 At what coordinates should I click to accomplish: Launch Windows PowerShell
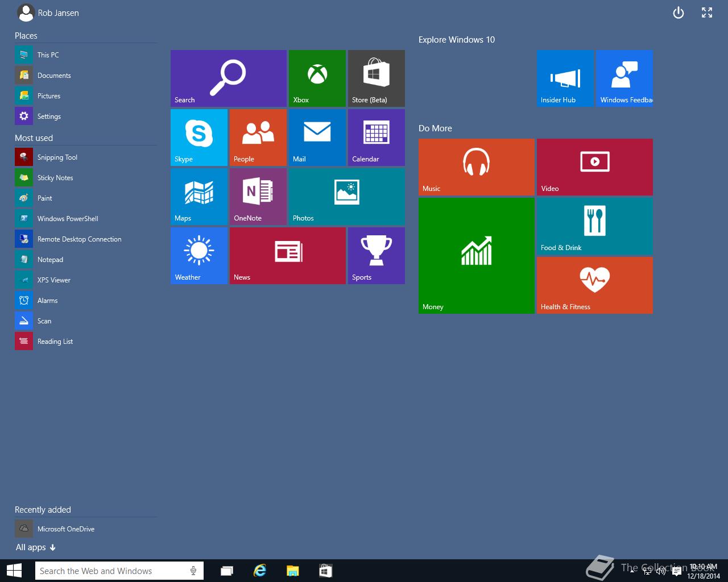coord(86,219)
